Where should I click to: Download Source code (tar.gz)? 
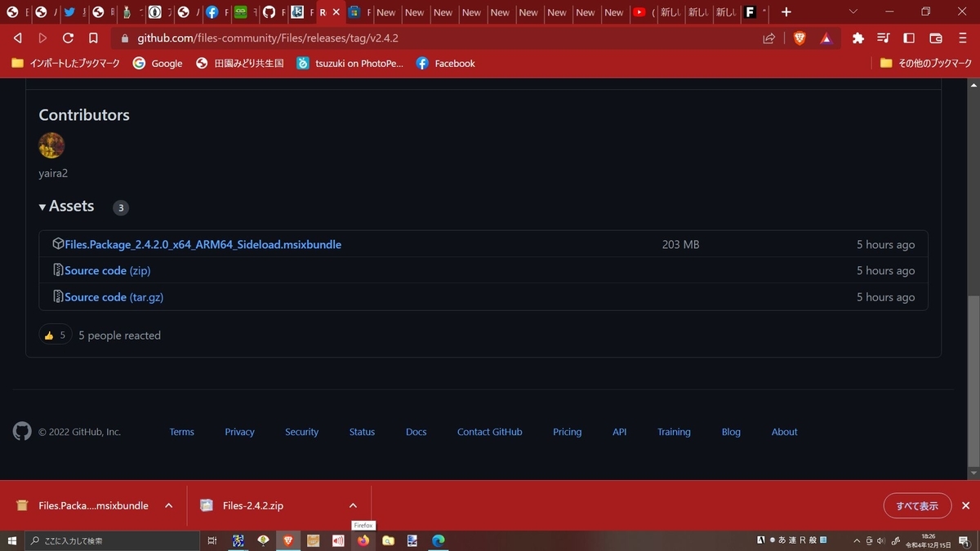point(114,297)
